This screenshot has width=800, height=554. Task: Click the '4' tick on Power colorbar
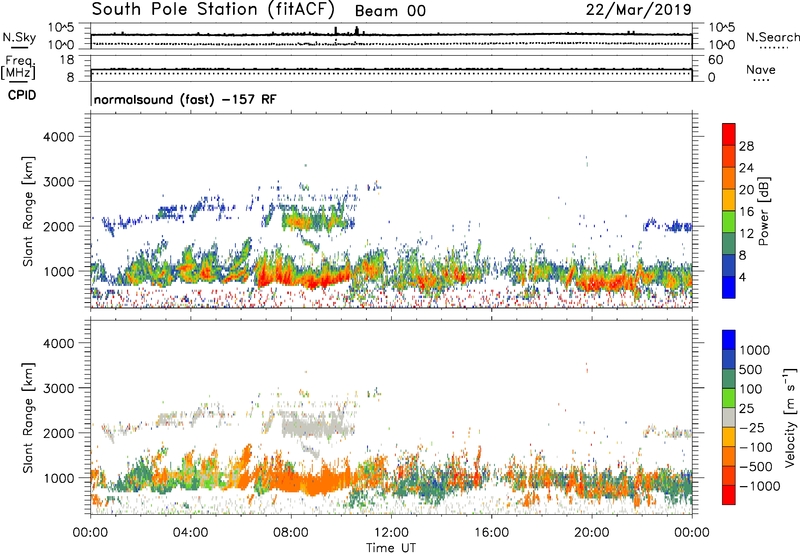pos(742,278)
